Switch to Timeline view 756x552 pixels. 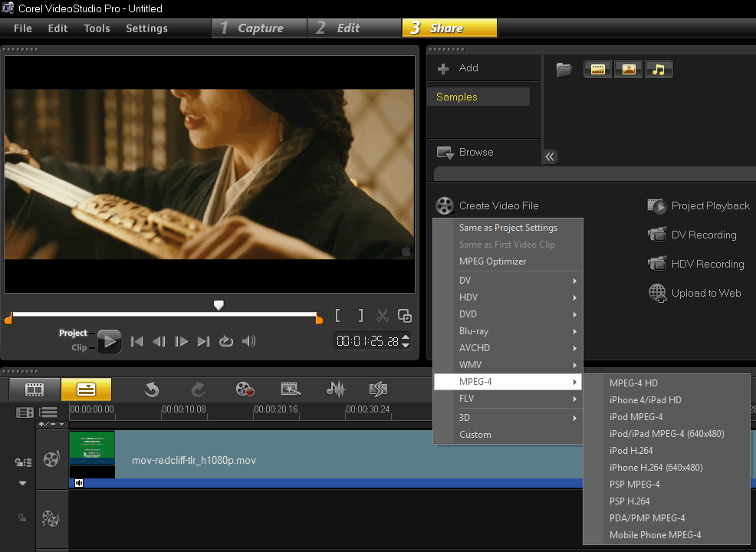[x=87, y=389]
